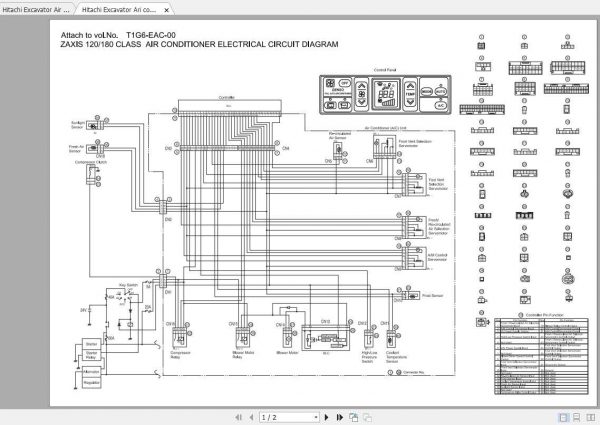Switch to two-page facing layout
The image size is (600, 425).
click(x=590, y=417)
